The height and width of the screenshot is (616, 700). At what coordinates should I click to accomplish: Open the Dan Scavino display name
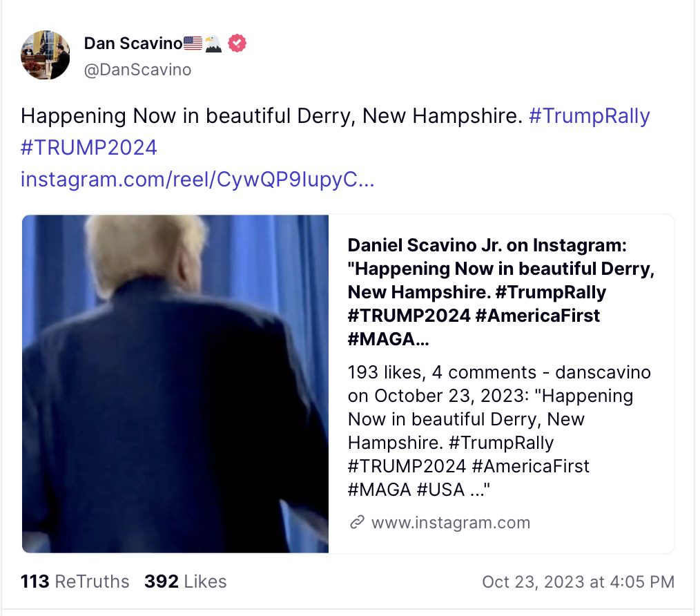pyautogui.click(x=133, y=44)
